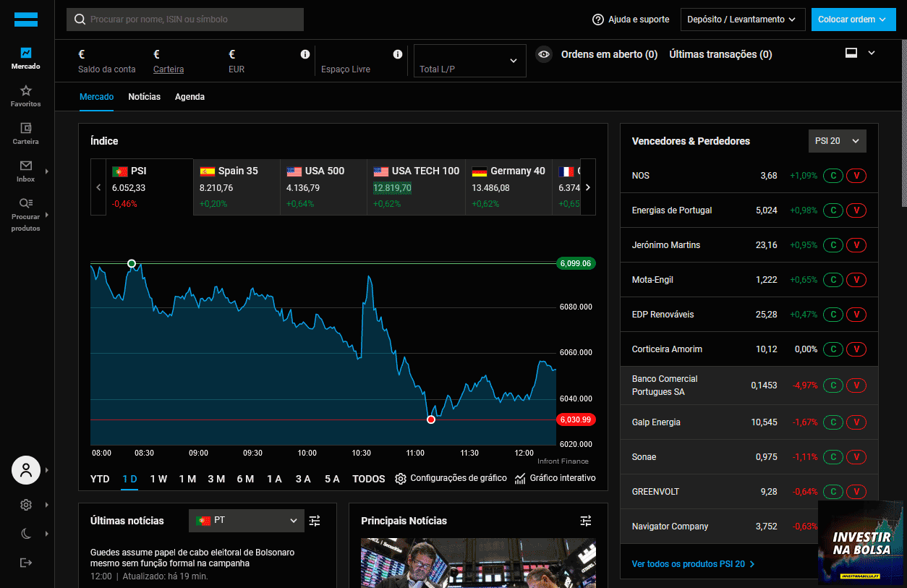Open the PT news language dropdown
This screenshot has height=588, width=907.
(247, 520)
